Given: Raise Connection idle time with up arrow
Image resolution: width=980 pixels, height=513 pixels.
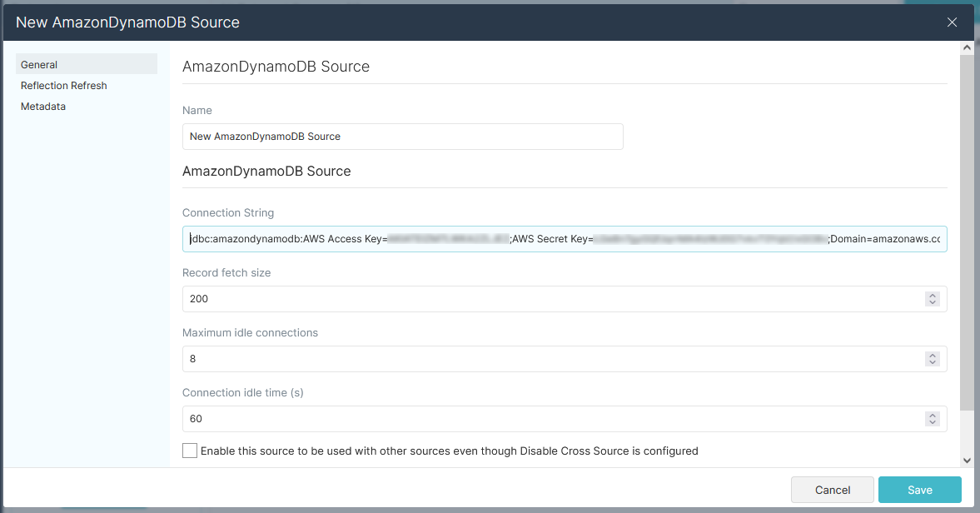Looking at the screenshot, I should [933, 416].
